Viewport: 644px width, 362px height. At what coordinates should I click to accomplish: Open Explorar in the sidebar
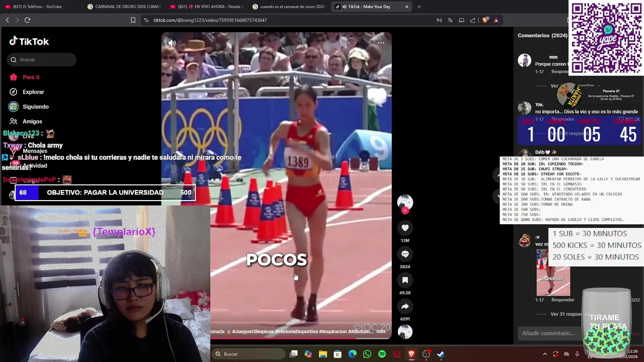pos(27,92)
